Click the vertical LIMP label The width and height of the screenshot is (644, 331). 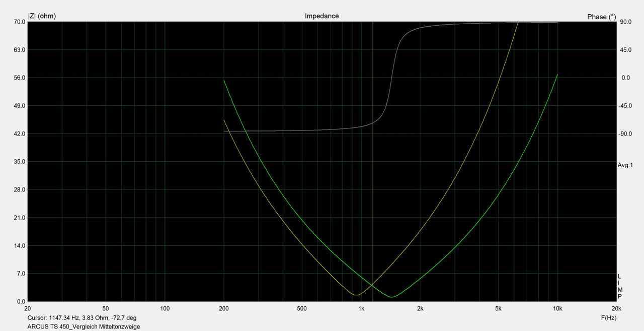[x=620, y=286]
